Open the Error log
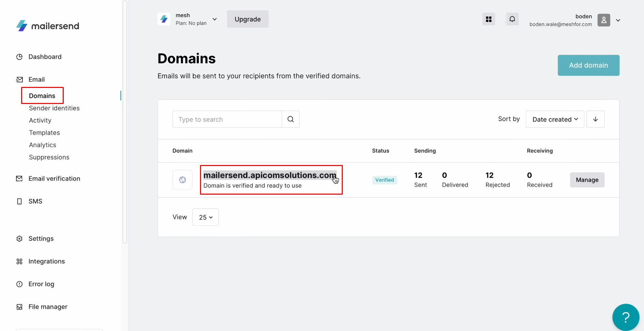Screen dimensions: 644x331 [x=41, y=284]
